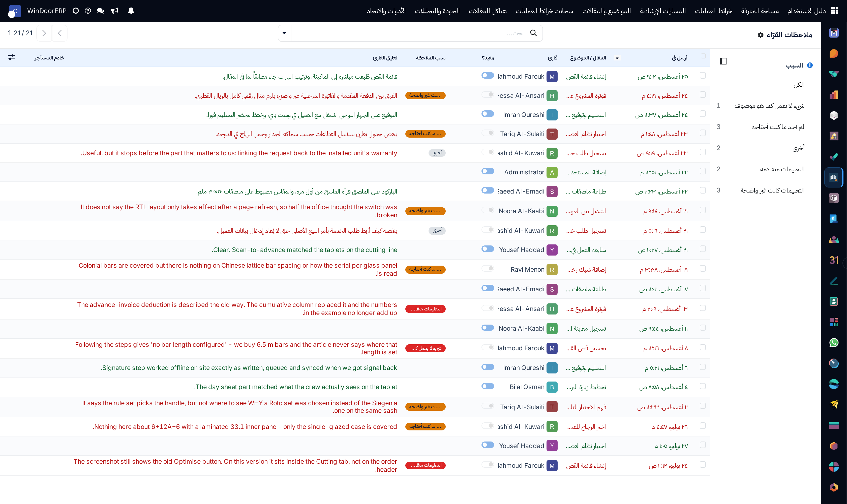Tick checkbox on Ravi Menon row
The height and width of the screenshot is (504, 847).
703,269
